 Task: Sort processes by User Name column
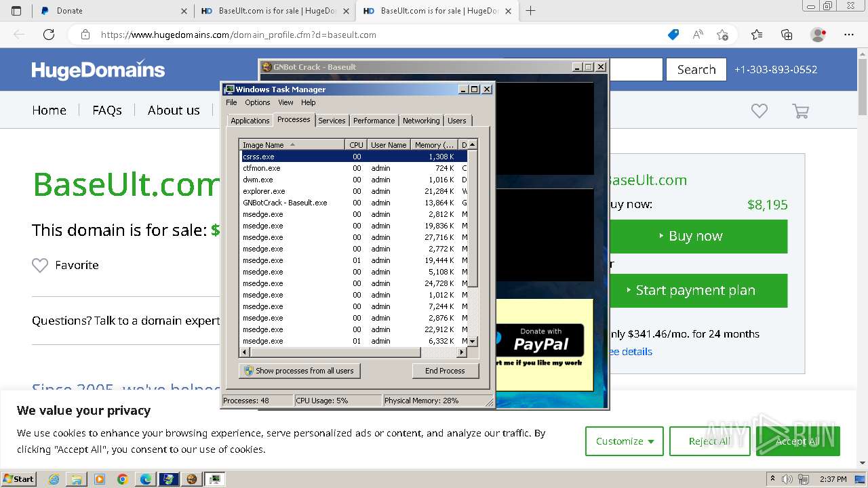389,144
